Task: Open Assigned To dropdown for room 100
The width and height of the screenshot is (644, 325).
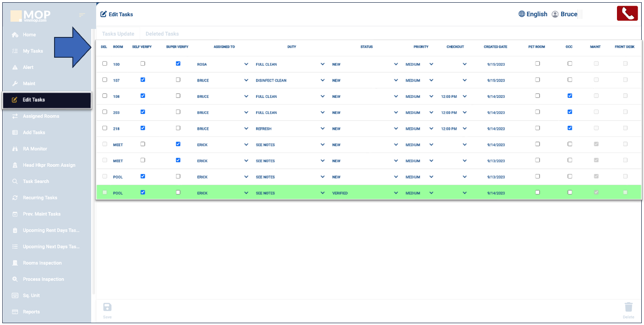Action: tap(246, 64)
